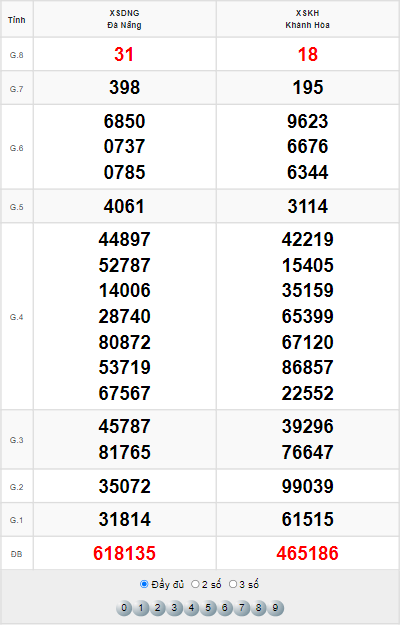Click the Tỉnh column header
This screenshot has height=627, width=400.
tap(16, 20)
